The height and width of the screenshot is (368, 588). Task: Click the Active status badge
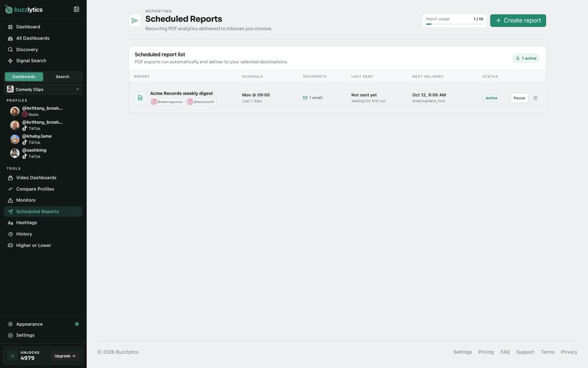click(491, 98)
